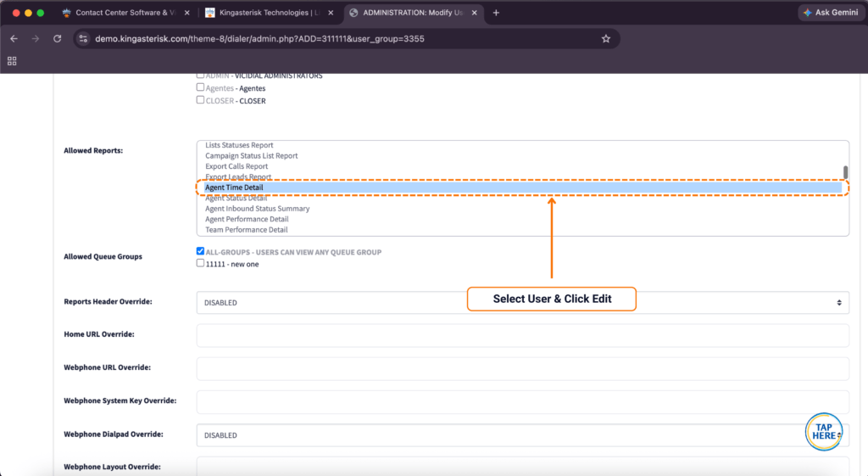Tick the CLOSER - CLOSER checkbox

point(200,100)
